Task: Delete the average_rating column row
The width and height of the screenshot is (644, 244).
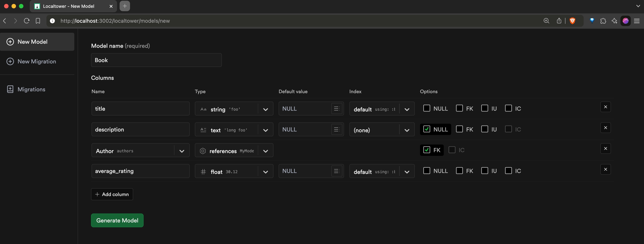Action: coord(605,169)
